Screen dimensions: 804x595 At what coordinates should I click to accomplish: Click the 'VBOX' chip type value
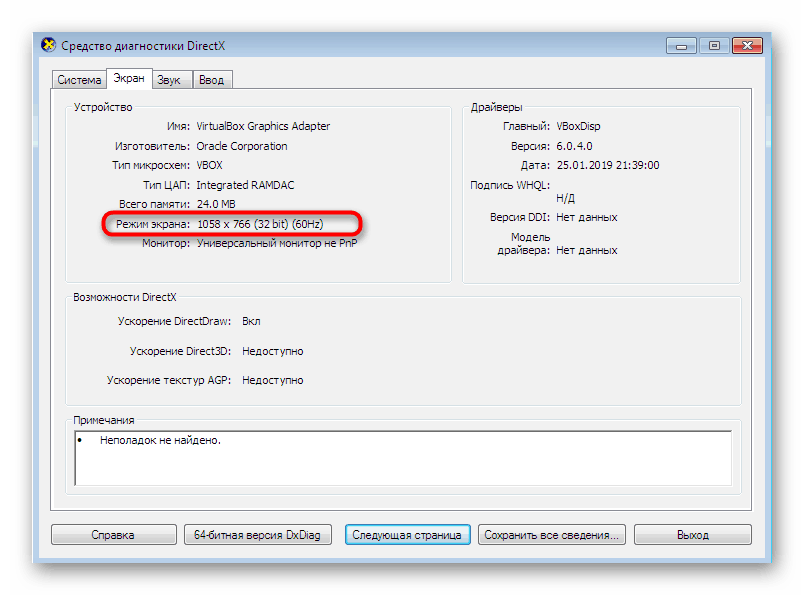pos(209,165)
